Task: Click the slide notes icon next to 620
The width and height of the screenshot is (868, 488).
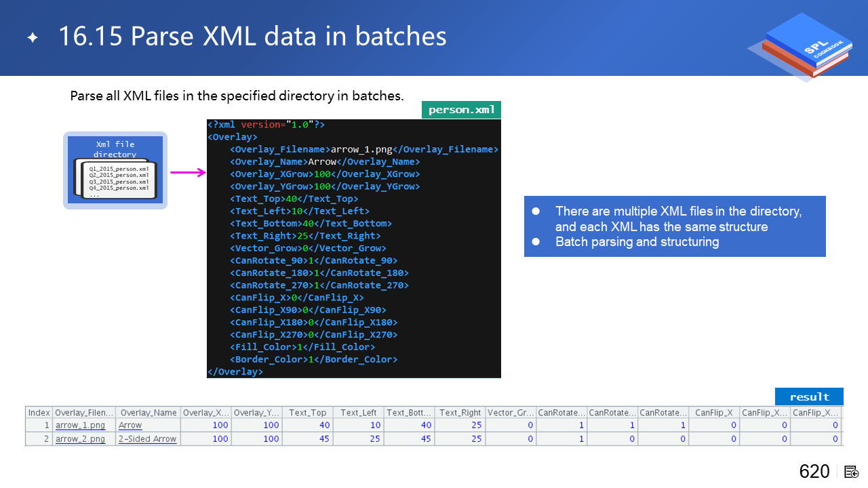Action: tap(852, 472)
